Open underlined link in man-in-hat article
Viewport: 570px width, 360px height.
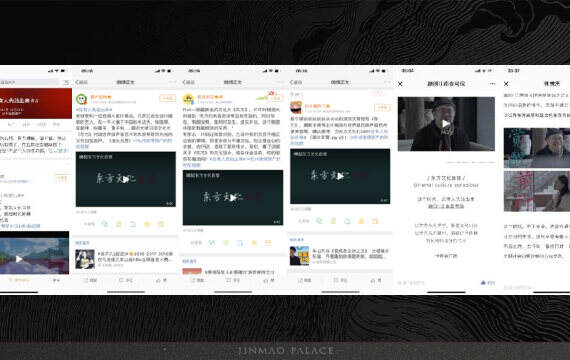tap(446, 206)
